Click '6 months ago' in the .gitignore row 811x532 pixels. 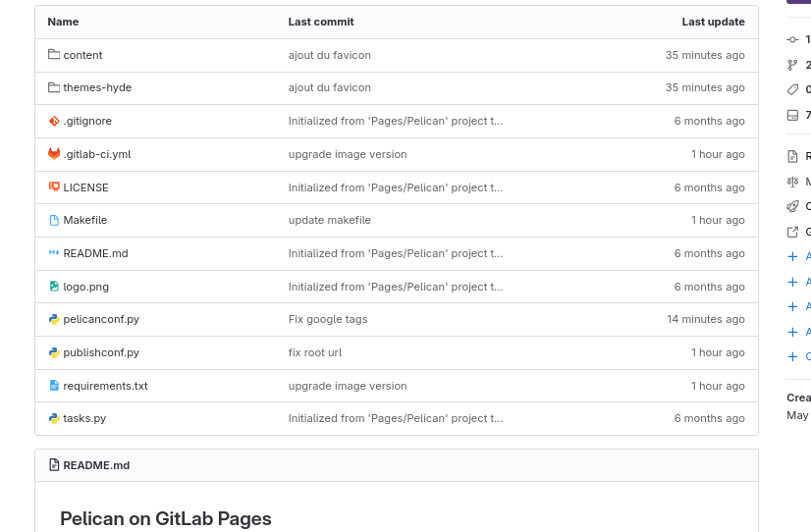[710, 121]
